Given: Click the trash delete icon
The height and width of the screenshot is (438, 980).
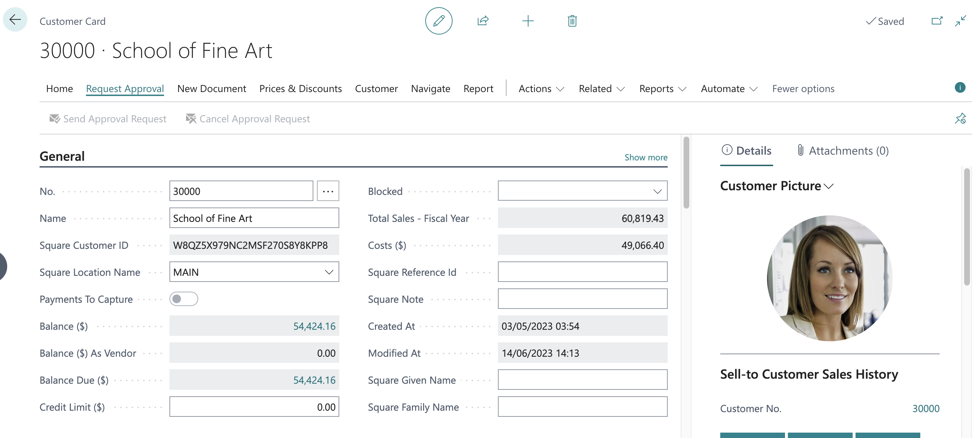Looking at the screenshot, I should (572, 21).
